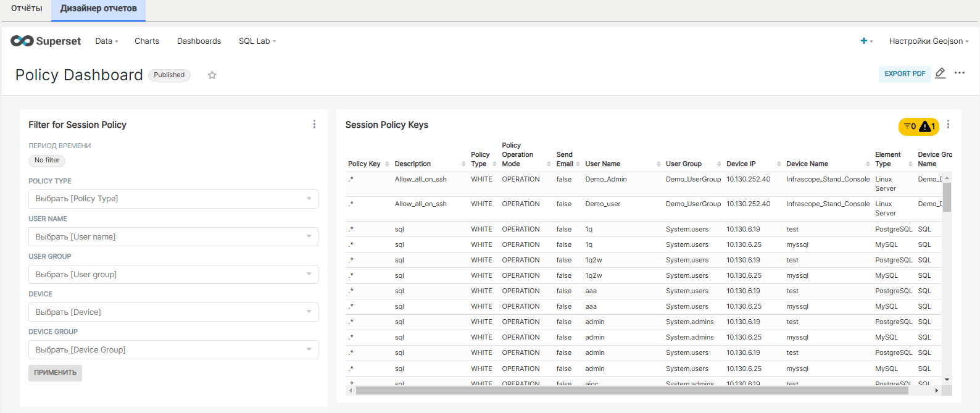
Task: Open the dashboard ellipsis actions menu
Action: (960, 73)
